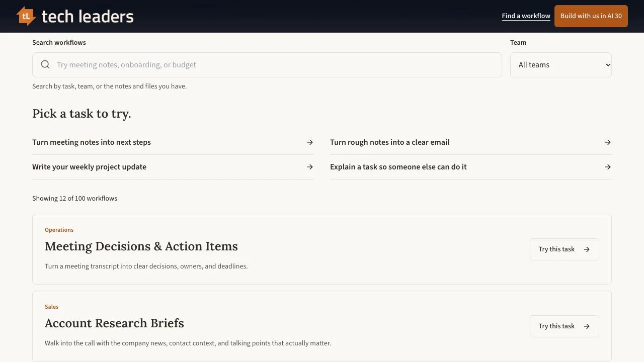The width and height of the screenshot is (644, 362).
Task: Click arrow beside Turn rough notes into a clear email
Action: click(608, 142)
